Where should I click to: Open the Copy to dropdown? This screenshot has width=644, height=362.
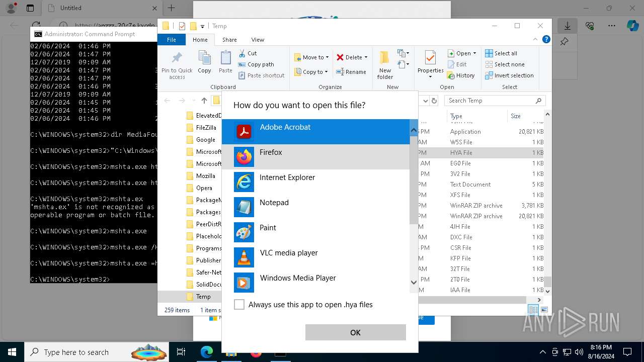pos(311,72)
